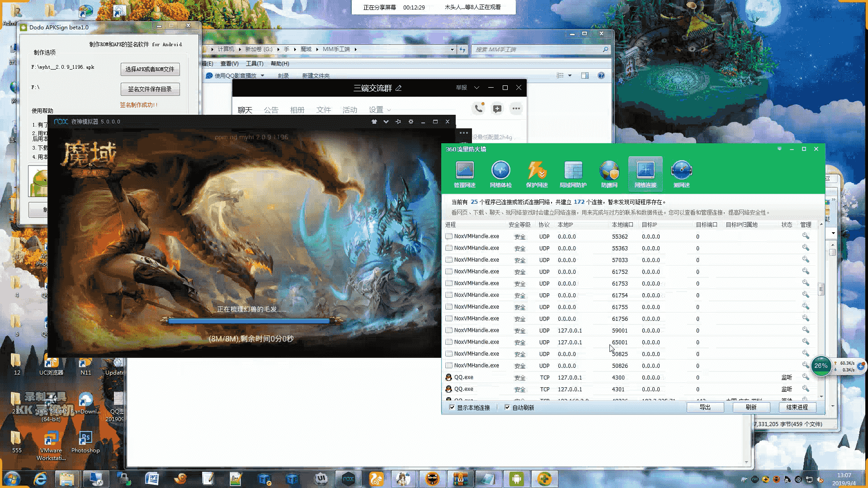Screen dimensions: 868x488
Task: Toggle Explorer preview pane icon
Action: (585, 75)
